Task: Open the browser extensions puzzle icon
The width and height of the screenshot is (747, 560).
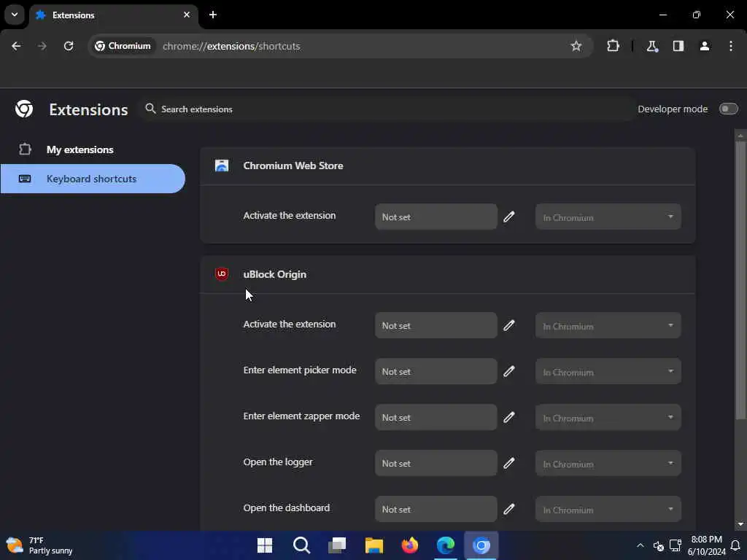Action: click(x=613, y=46)
